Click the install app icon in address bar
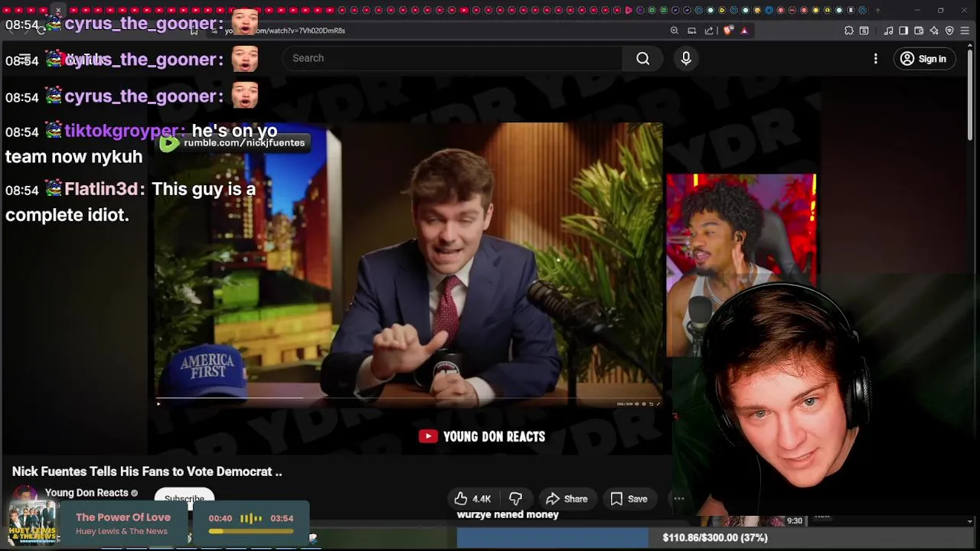The width and height of the screenshot is (980, 551). (x=691, y=31)
